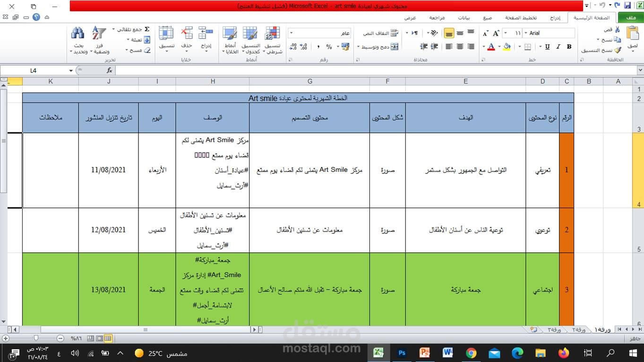
Task: Click the fill color paint bucket icon
Action: (x=507, y=47)
